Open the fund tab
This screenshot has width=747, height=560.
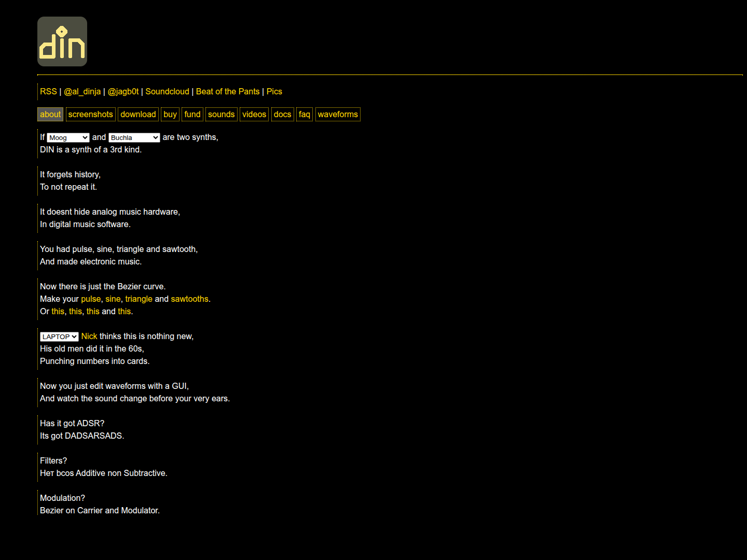[x=192, y=115]
